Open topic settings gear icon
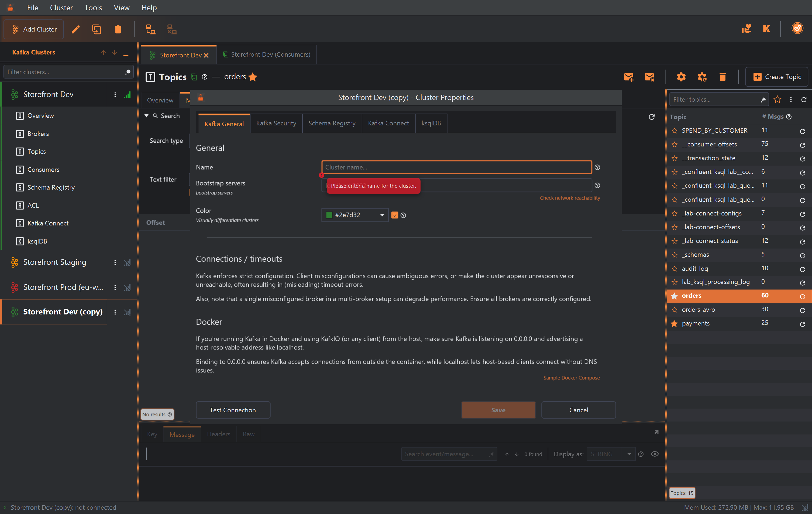Screen dimensions: 812x514 681,77
